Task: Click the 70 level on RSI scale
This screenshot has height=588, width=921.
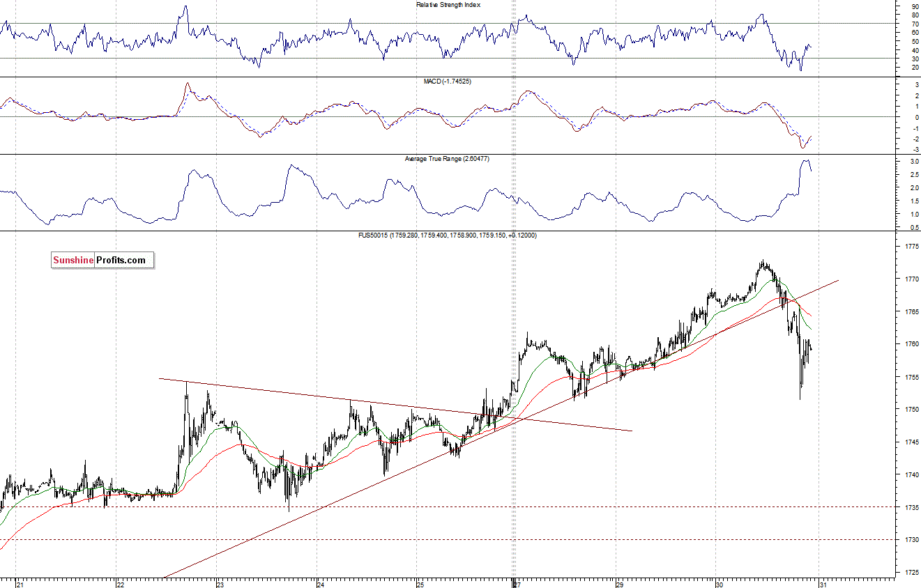Action: tap(915, 24)
